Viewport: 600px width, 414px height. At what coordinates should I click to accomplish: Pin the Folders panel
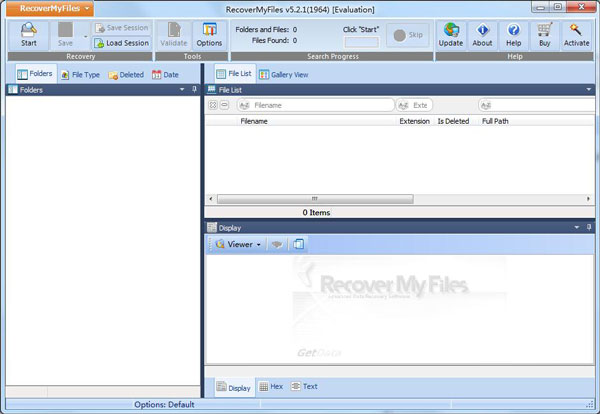click(x=194, y=90)
